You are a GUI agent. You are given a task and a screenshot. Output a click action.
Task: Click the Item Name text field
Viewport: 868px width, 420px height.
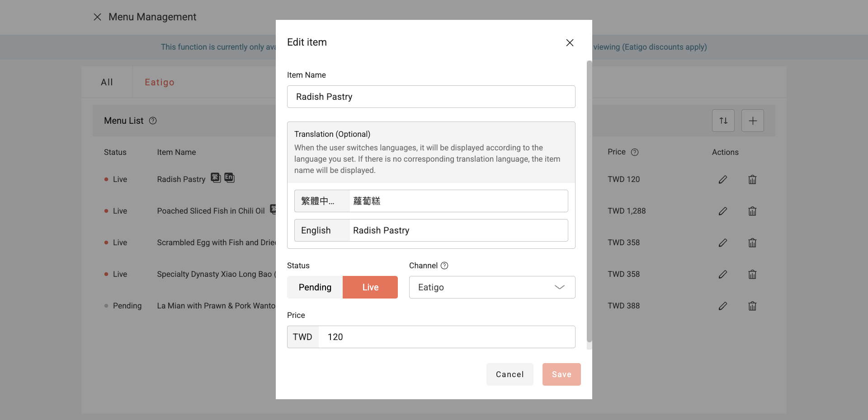tap(431, 97)
